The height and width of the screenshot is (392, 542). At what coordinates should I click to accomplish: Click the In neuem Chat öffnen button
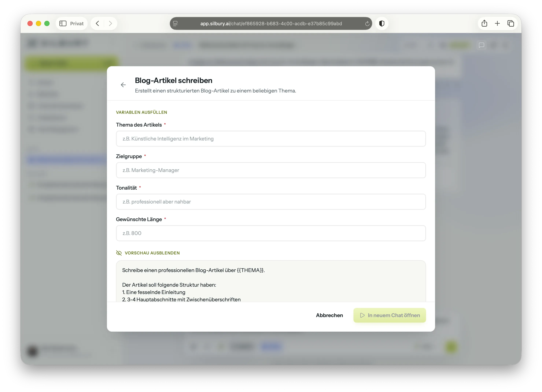pyautogui.click(x=390, y=315)
